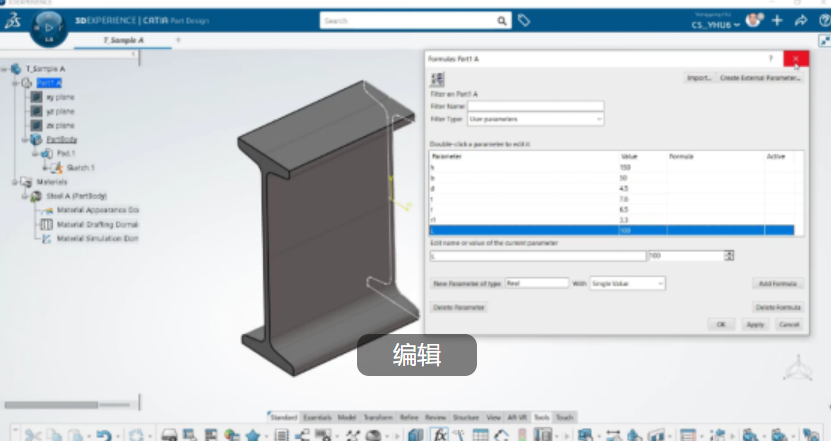Image resolution: width=831 pixels, height=441 pixels.
Task: Click the Cut scissors icon
Action: tap(33, 436)
